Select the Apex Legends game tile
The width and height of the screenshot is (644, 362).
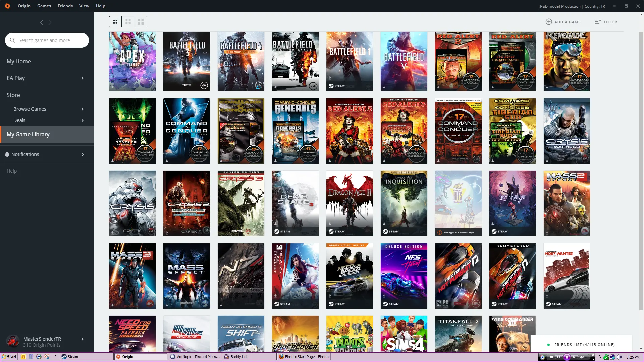click(132, 61)
